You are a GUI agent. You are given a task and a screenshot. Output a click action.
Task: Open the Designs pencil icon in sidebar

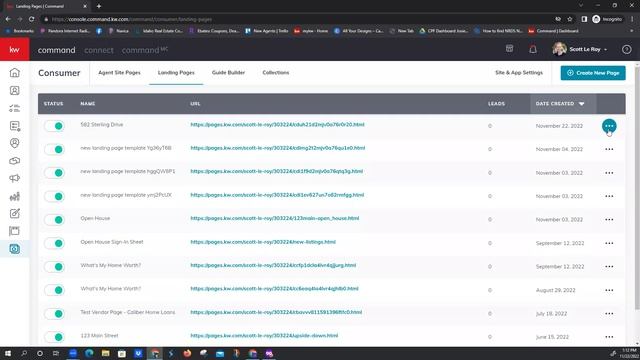tap(14, 213)
